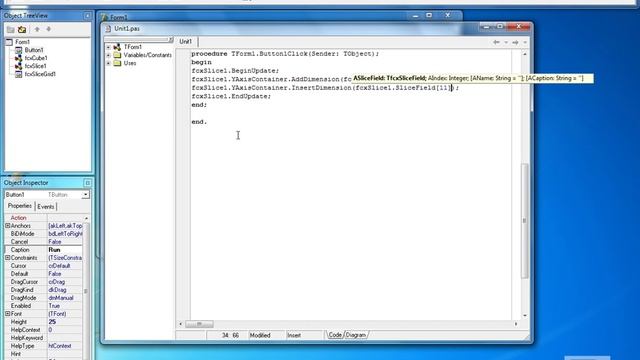Maximize the Unit1.pas editor window
The image size is (640, 360).
coord(500,27)
